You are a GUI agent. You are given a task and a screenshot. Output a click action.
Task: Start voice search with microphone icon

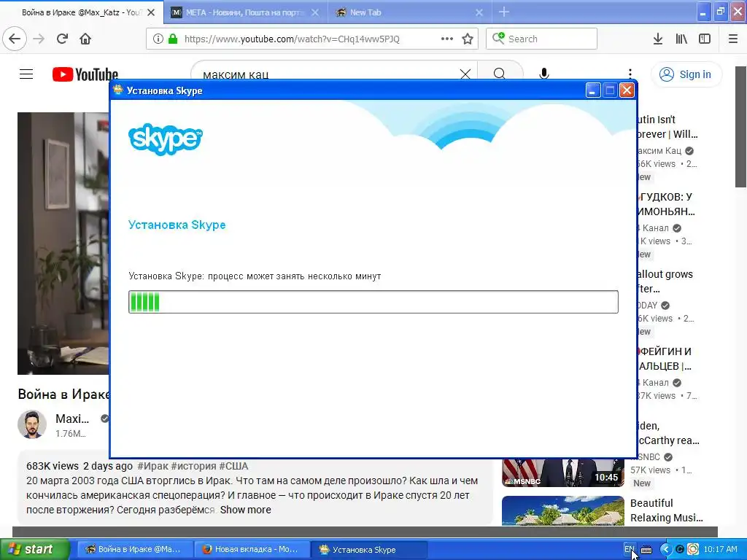coord(544,74)
